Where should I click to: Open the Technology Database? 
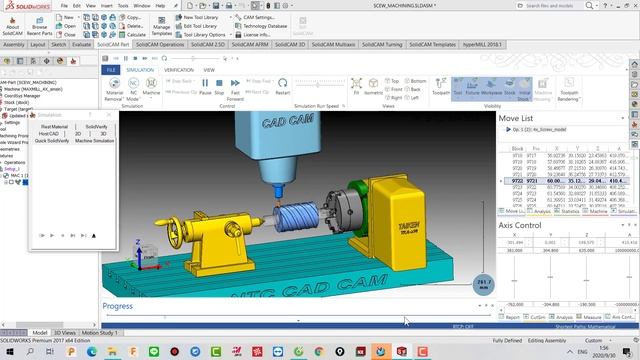pyautogui.click(x=261, y=26)
